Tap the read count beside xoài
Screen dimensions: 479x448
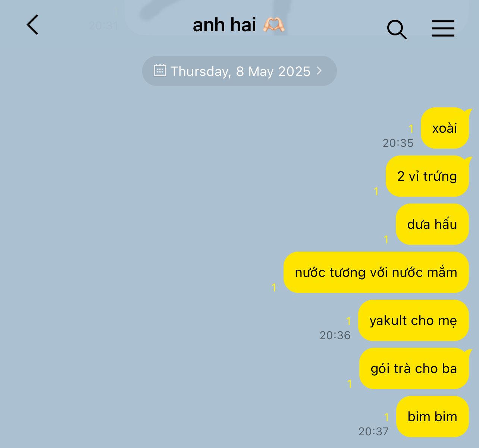coord(411,129)
